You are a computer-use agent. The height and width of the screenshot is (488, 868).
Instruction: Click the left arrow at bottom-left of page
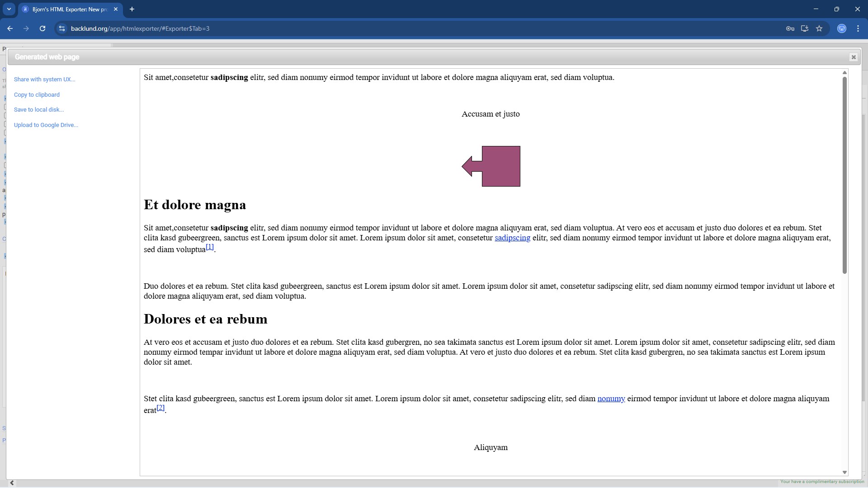pos(12,483)
